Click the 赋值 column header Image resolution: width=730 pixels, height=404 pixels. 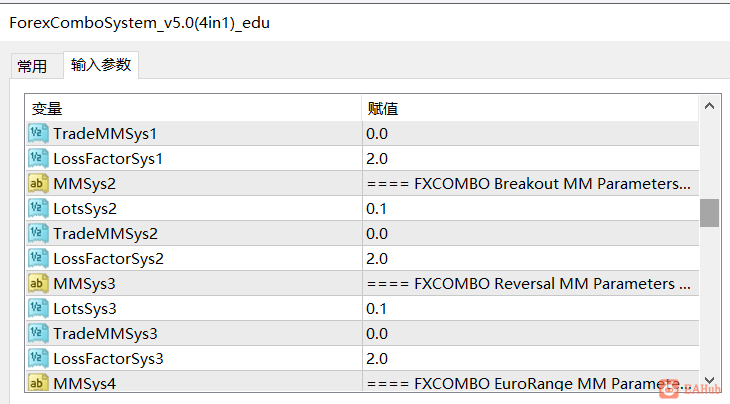coord(530,108)
